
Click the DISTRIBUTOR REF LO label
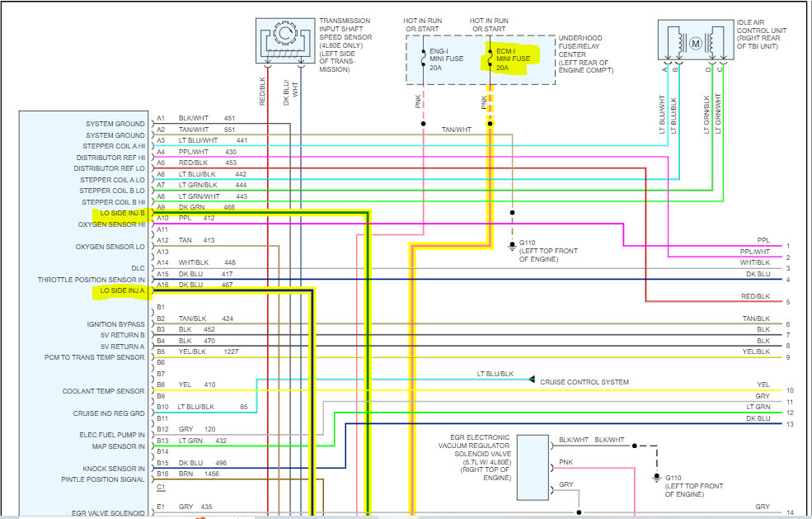click(x=110, y=168)
